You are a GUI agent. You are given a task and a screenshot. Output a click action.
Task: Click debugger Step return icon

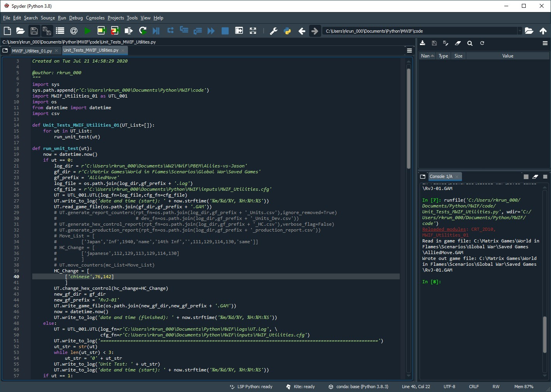(198, 31)
